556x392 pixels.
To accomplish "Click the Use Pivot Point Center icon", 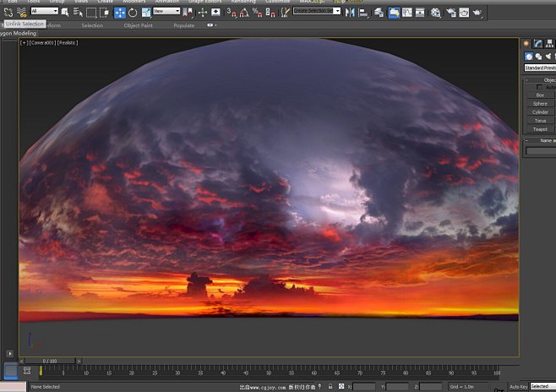I will click(188, 13).
